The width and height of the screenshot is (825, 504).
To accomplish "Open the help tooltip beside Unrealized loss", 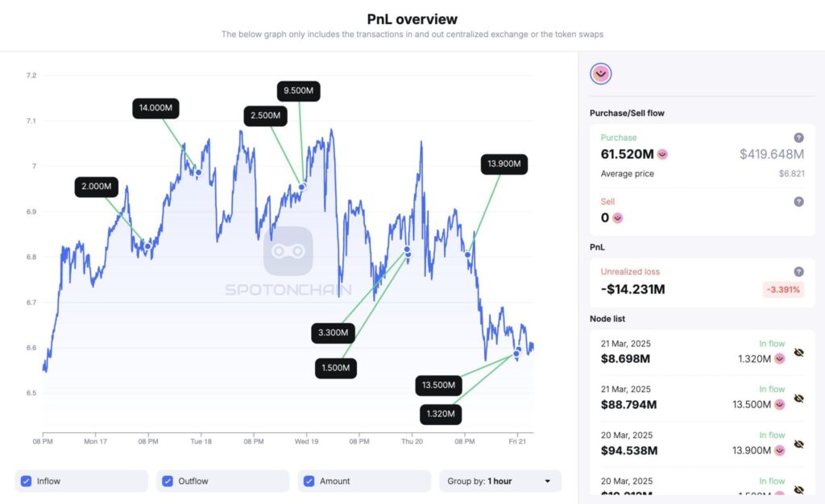I will (x=798, y=271).
